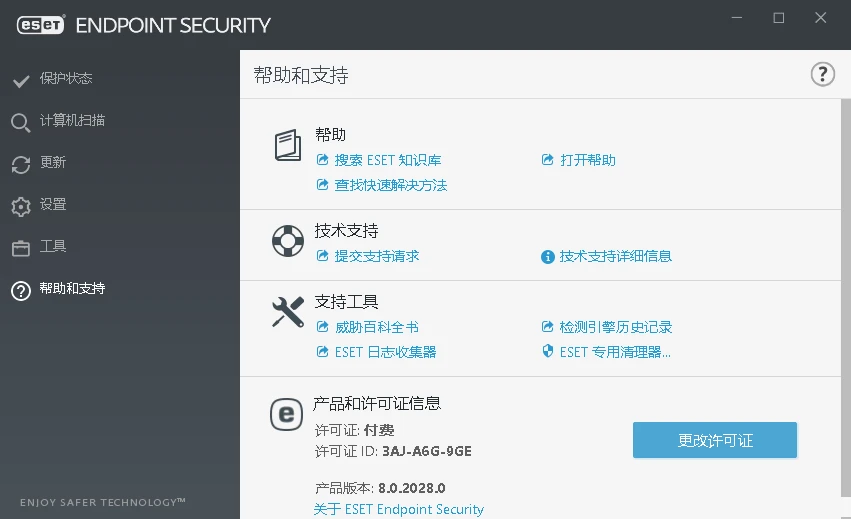Image resolution: width=851 pixels, height=519 pixels.
Task: Click the briefcase icon for 工具
Action: click(21, 248)
